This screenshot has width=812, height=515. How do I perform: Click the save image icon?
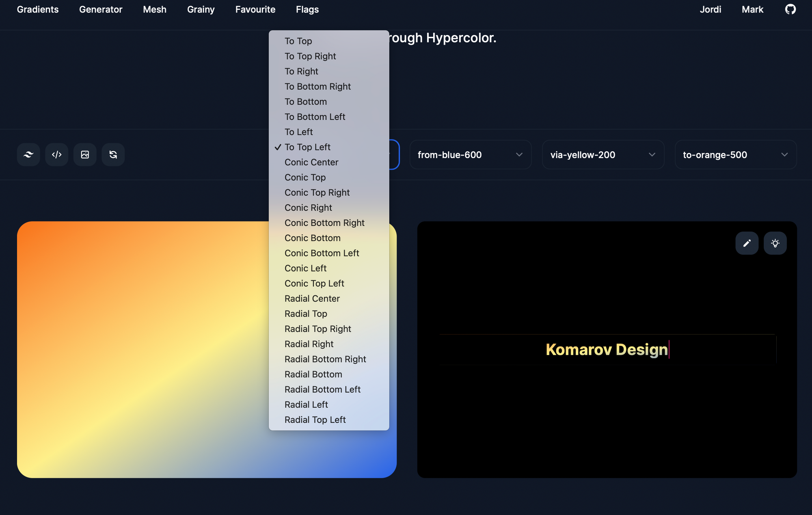click(85, 154)
